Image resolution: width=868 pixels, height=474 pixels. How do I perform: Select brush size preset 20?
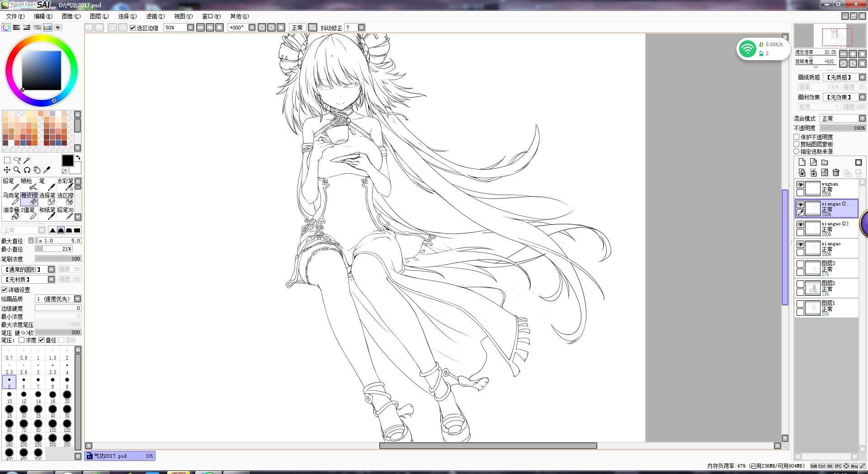67,397
